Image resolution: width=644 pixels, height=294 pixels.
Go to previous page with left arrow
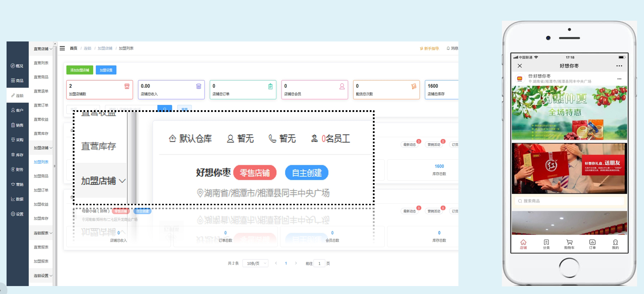click(276, 263)
